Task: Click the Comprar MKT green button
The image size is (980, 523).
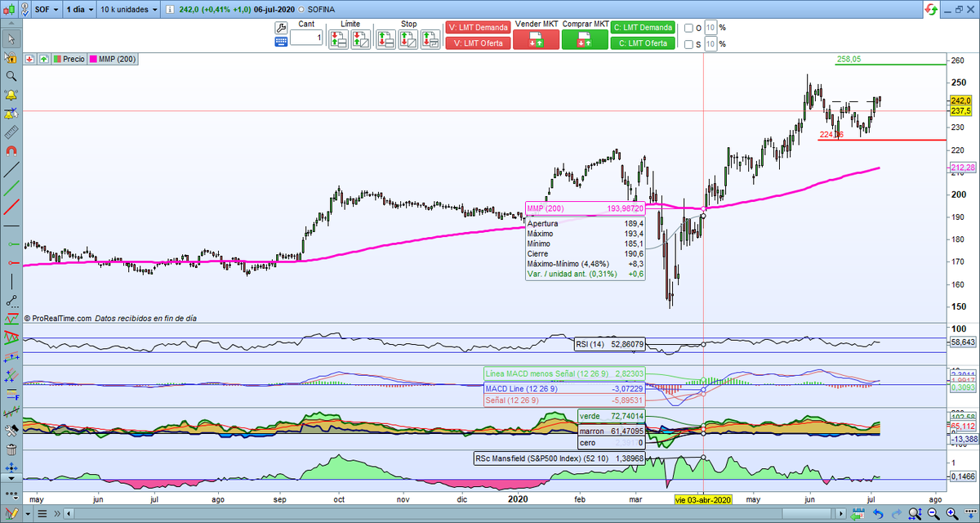Action: 585,39
